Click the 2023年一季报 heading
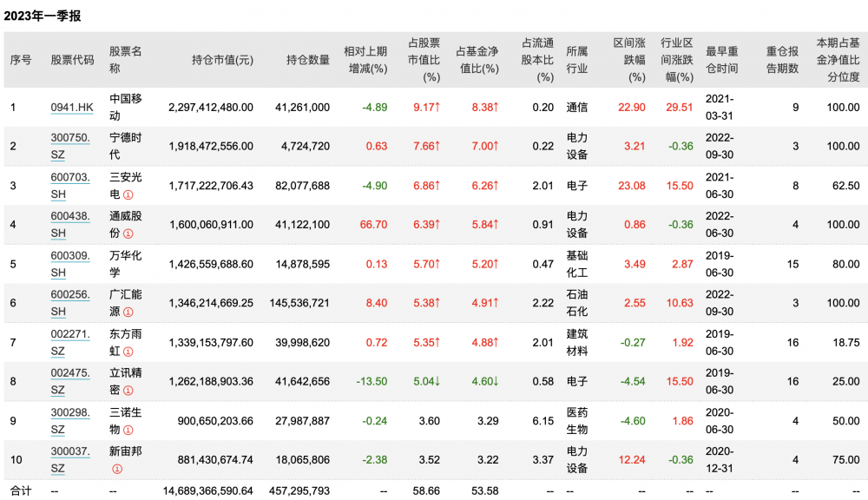868x500 pixels. point(42,16)
